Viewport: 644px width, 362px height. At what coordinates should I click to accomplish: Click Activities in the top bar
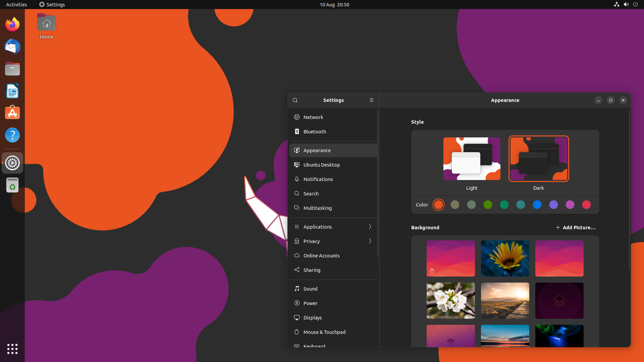[x=16, y=5]
